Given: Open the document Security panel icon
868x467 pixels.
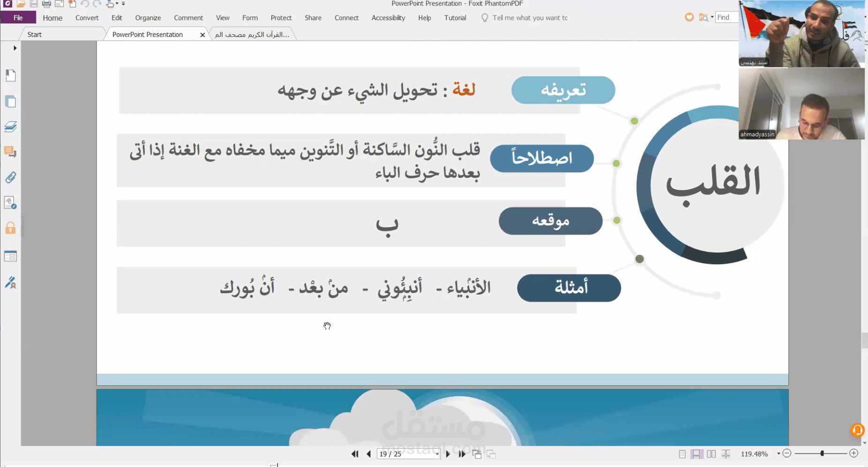Looking at the screenshot, I should click(11, 228).
